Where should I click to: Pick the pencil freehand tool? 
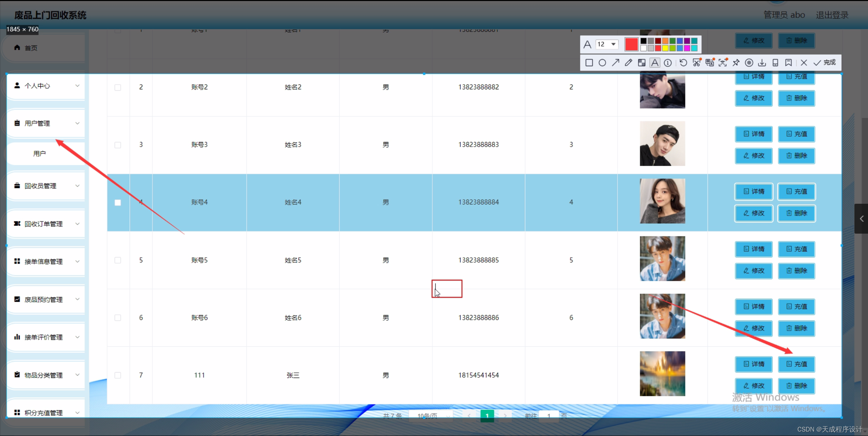tap(628, 63)
